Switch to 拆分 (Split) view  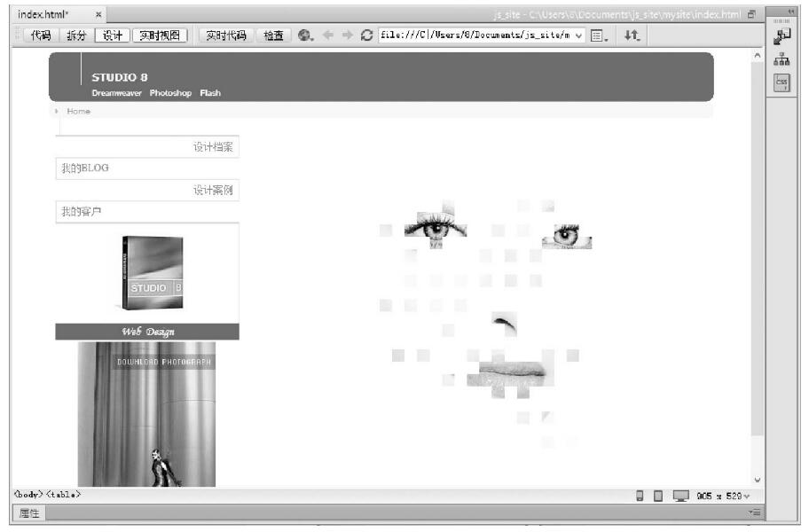pyautogui.click(x=75, y=35)
